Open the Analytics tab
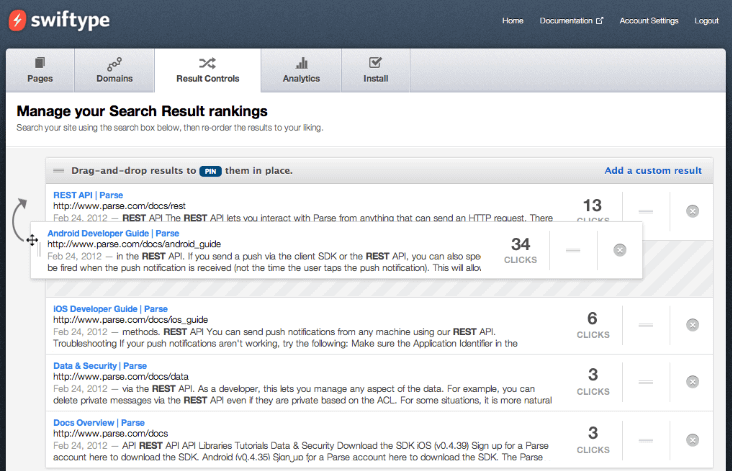Viewport: 732px width, 471px height. [301, 70]
